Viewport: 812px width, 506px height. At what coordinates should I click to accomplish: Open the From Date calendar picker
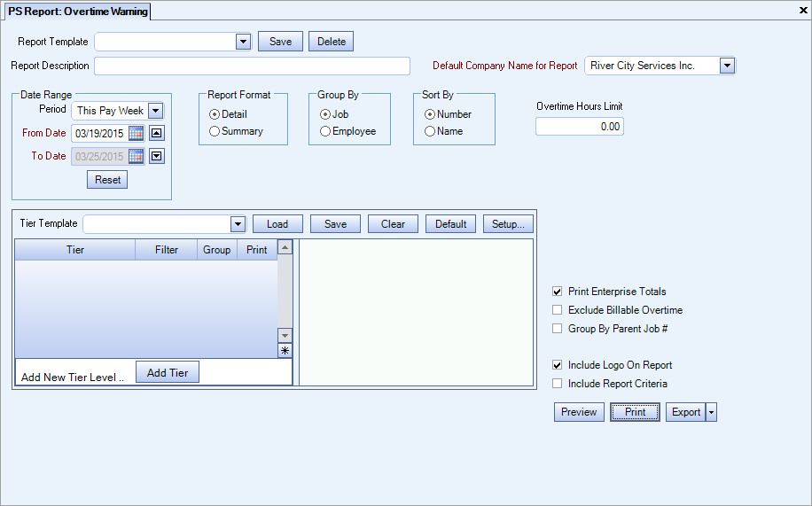pos(136,133)
